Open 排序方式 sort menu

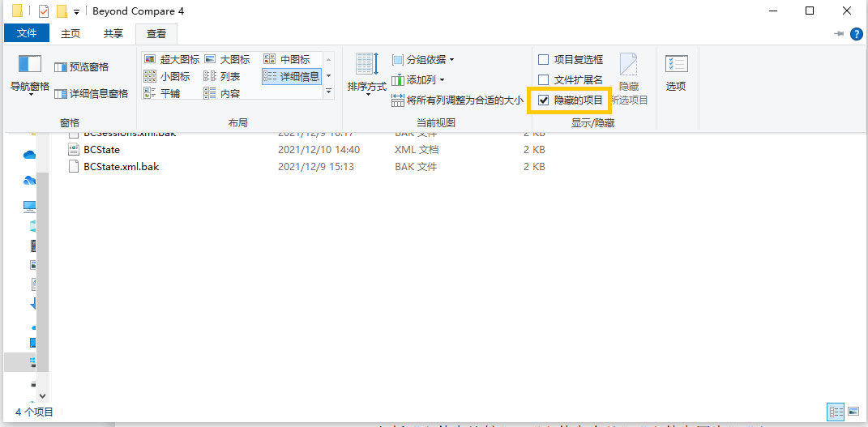point(367,75)
